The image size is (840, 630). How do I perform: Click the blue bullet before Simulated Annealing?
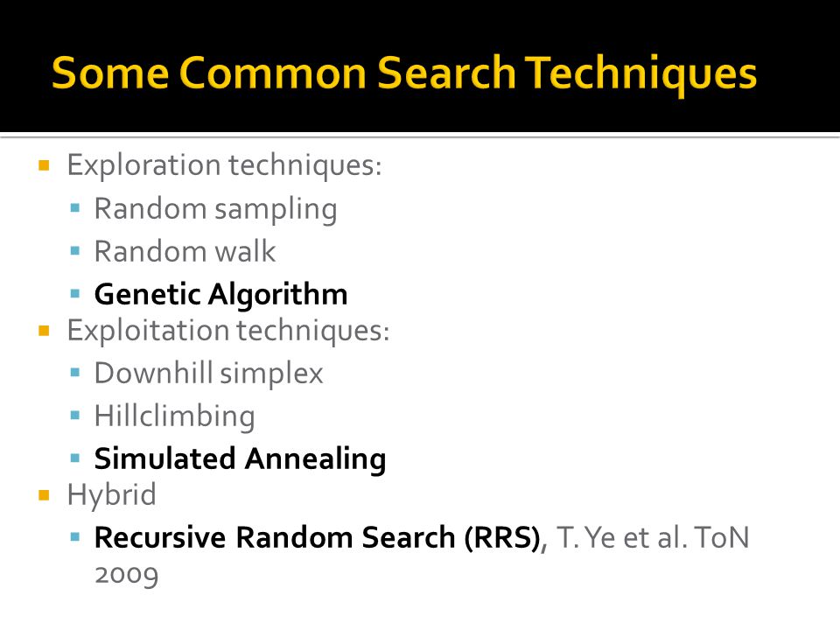point(75,458)
